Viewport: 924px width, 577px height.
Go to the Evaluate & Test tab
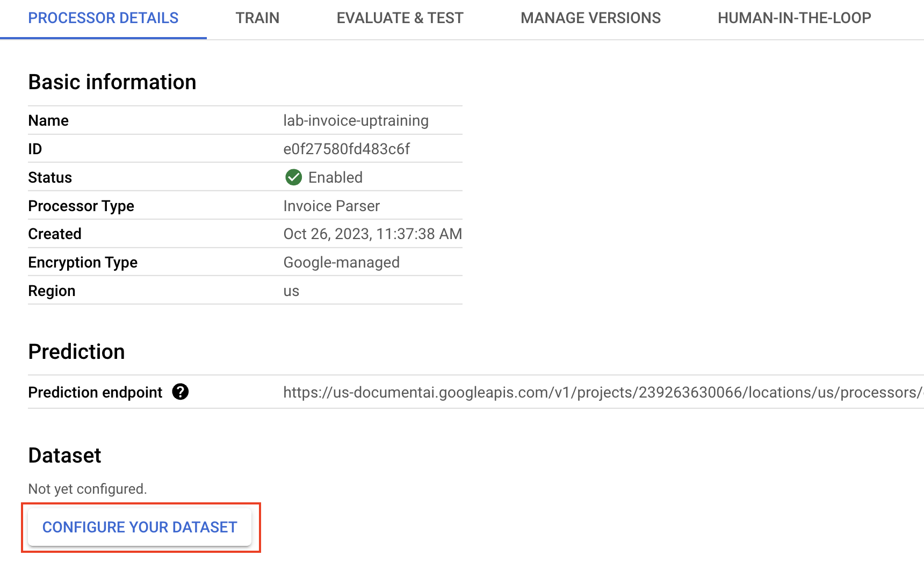click(x=400, y=18)
